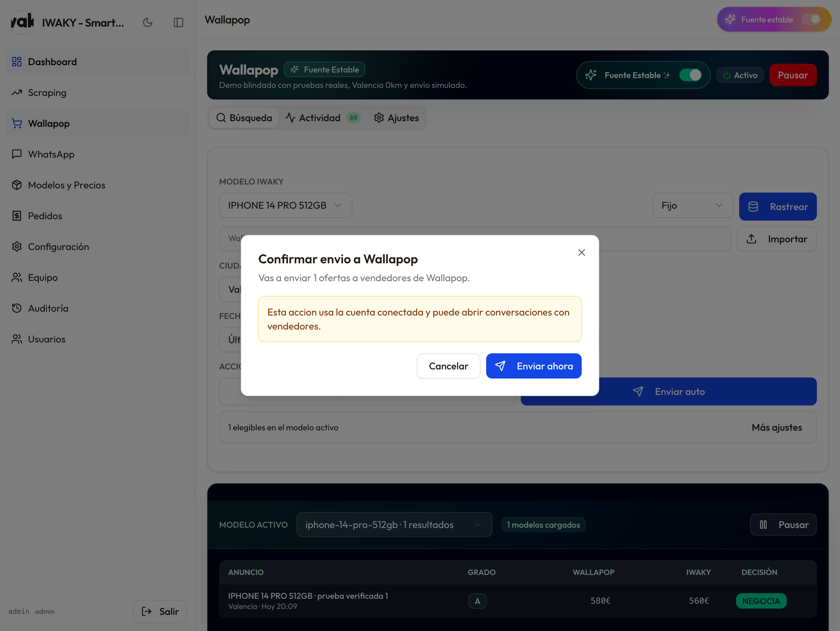Viewport: 840px width, 631px height.
Task: Click the paper plane icon on Enviar ahora
Action: click(500, 366)
